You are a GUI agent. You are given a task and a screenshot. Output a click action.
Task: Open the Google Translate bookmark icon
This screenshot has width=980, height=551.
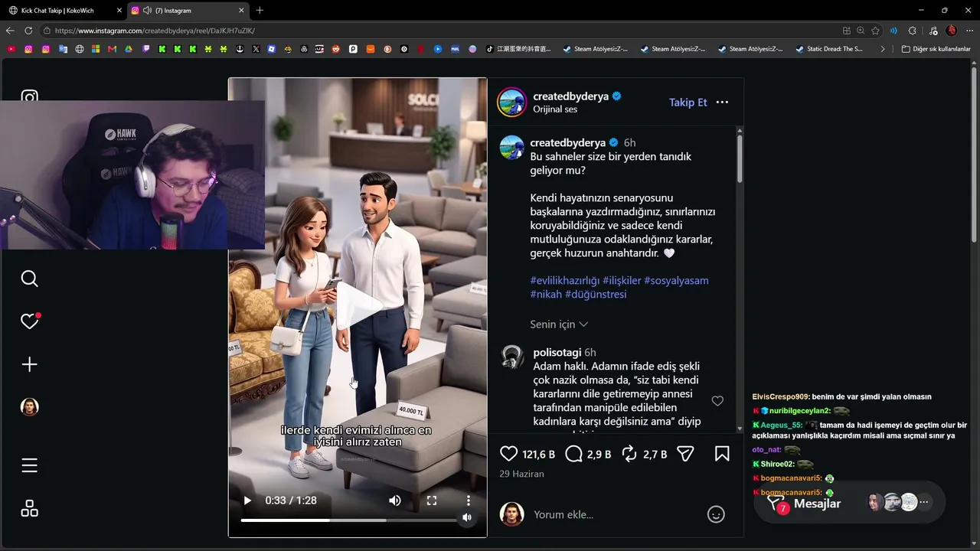point(63,49)
